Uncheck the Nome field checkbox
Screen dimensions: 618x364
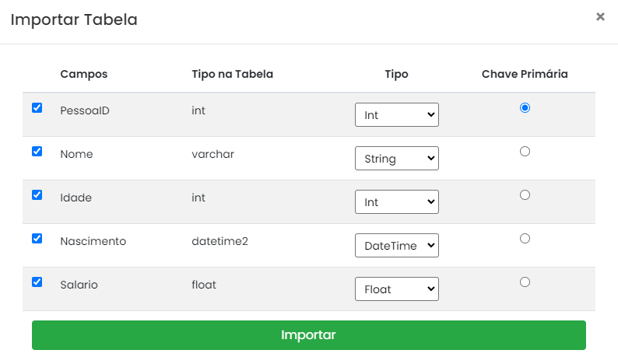click(x=37, y=152)
